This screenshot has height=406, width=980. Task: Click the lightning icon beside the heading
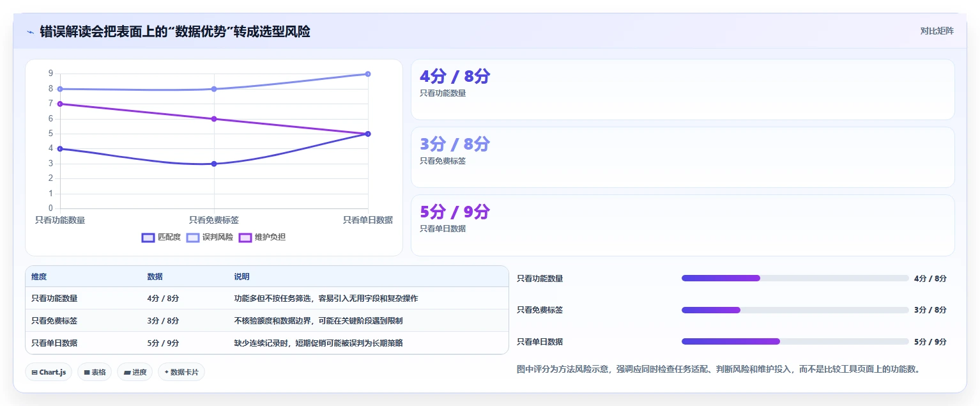tap(30, 31)
